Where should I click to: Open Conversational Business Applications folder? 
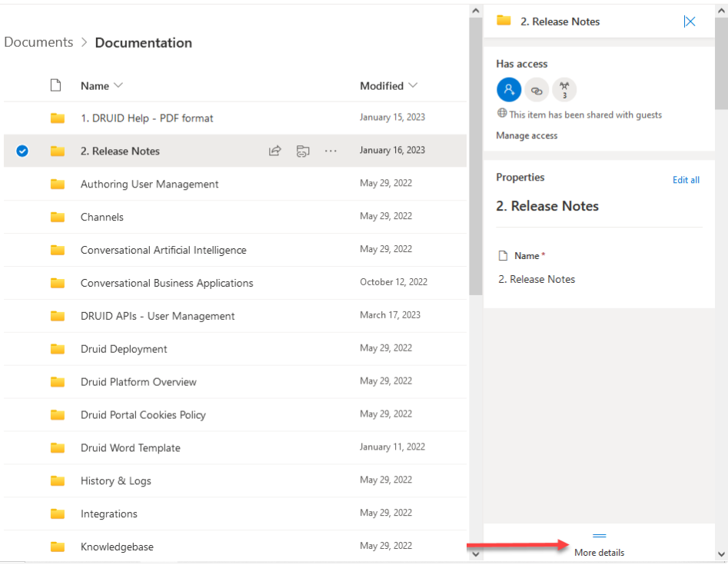[x=167, y=283]
